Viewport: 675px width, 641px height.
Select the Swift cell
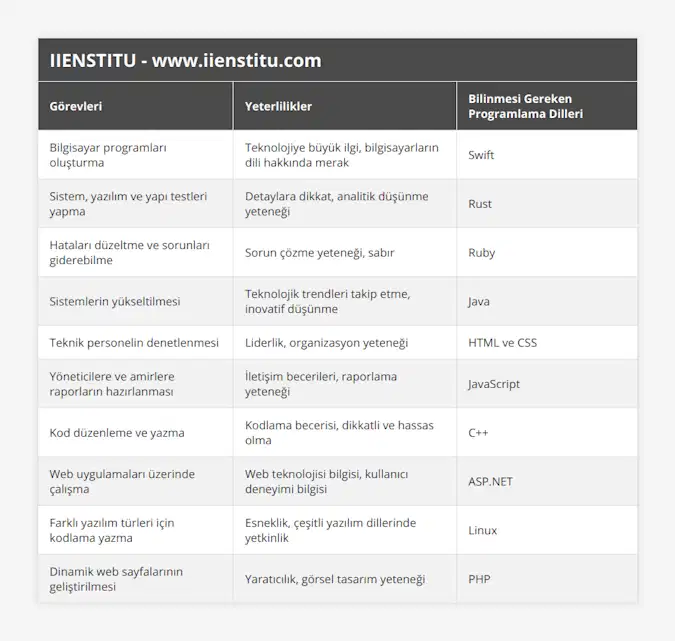pyautogui.click(x=481, y=155)
